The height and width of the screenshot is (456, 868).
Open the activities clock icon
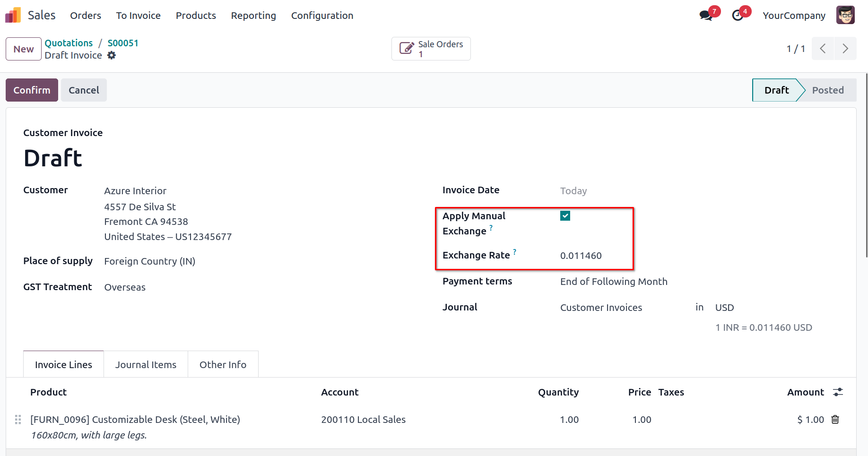(738, 15)
